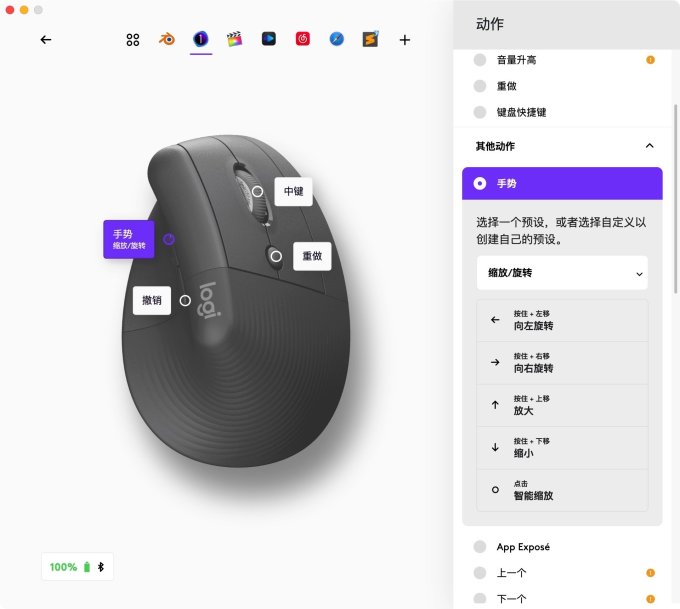
Task: Select the blue play-button video app profile
Action: [269, 39]
